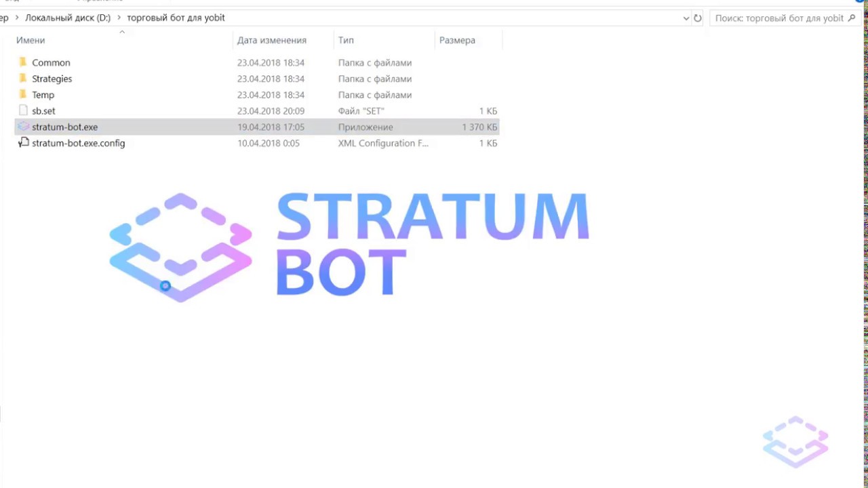868x488 pixels.
Task: Click the 19.04.2018 17:05 date cell
Action: pos(271,127)
